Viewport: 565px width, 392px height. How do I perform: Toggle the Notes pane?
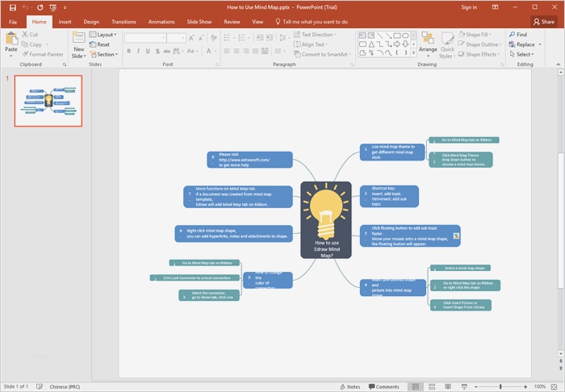349,386
